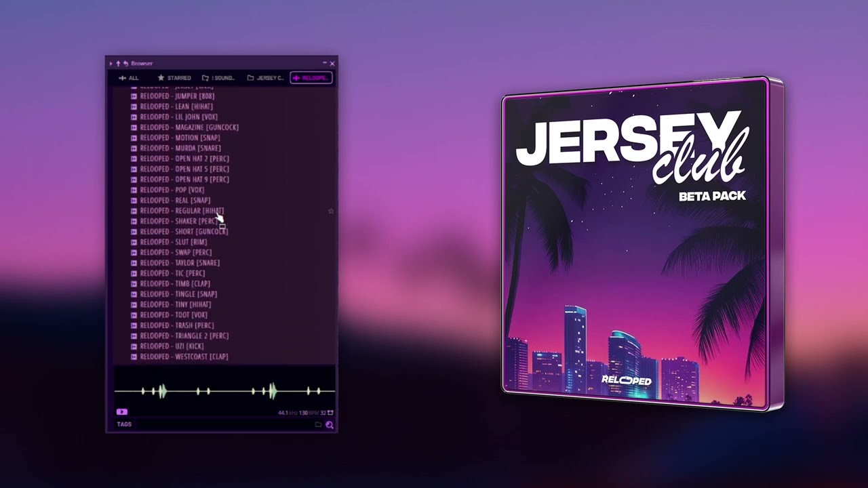Select RELOOPED - LEAN [HIHAT] text

(x=176, y=106)
